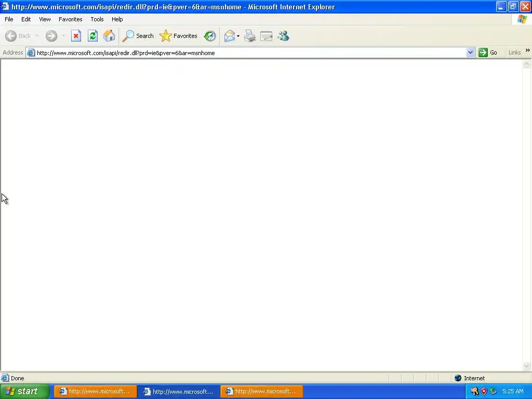Open the Edit menu

[x=26, y=19]
